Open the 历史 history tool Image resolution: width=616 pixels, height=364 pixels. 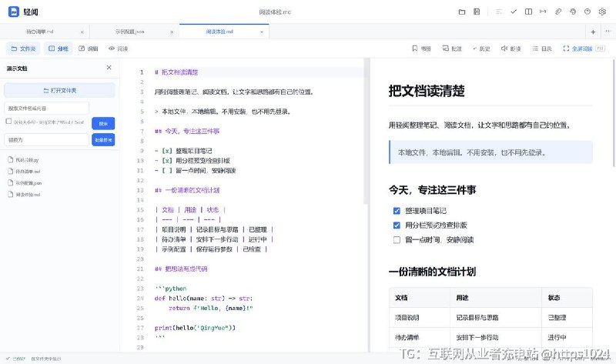click(x=481, y=48)
